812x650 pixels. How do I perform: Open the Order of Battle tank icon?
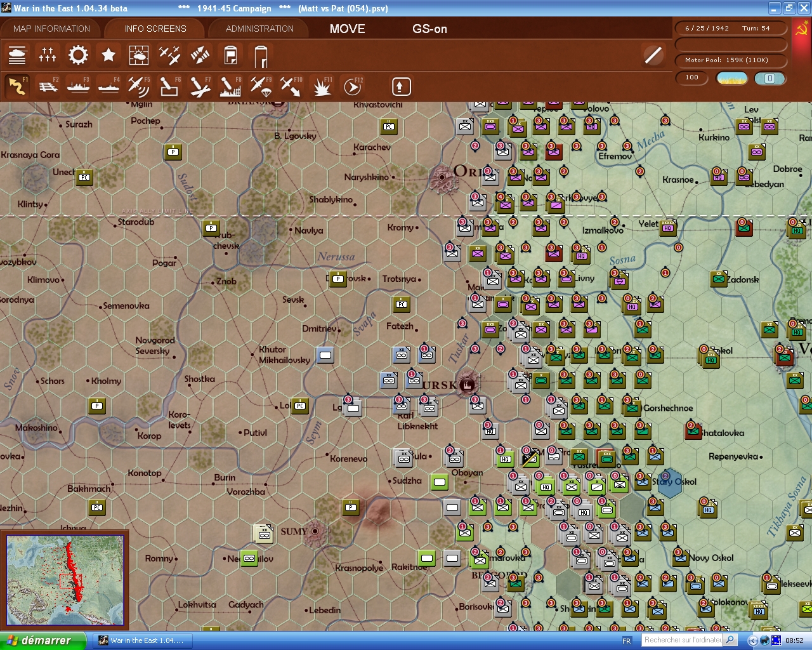click(17, 55)
